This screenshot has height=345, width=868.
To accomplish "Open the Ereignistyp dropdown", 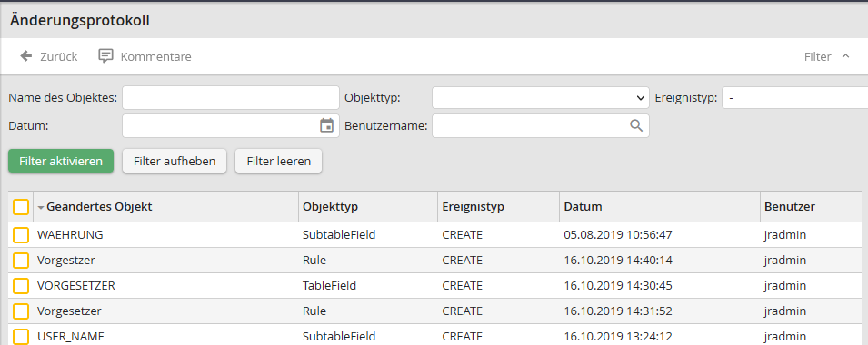I will click(795, 98).
